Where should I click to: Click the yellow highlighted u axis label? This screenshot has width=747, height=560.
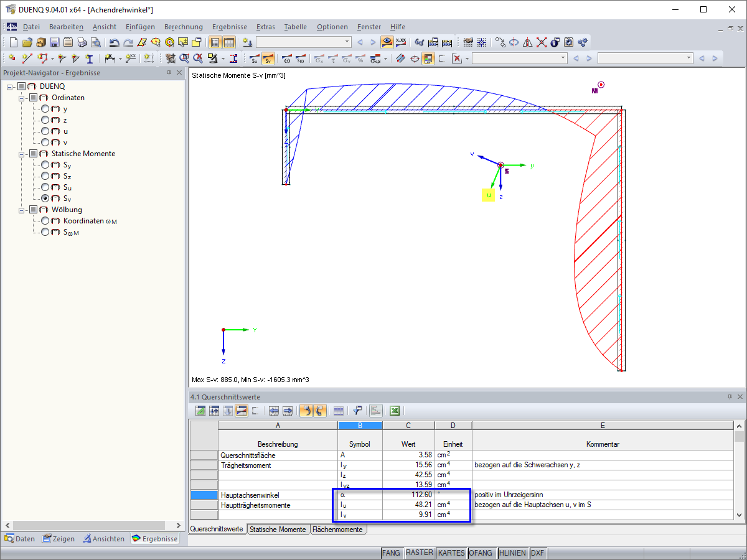click(x=489, y=195)
